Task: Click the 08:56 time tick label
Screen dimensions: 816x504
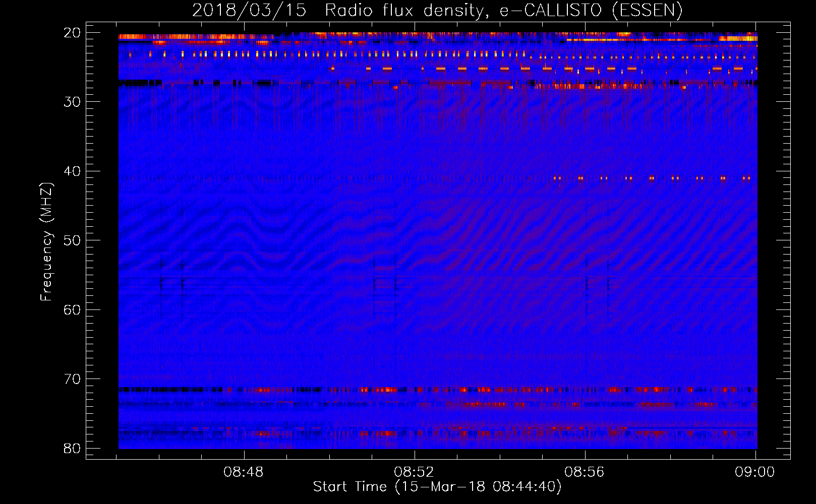Action: 585,472
